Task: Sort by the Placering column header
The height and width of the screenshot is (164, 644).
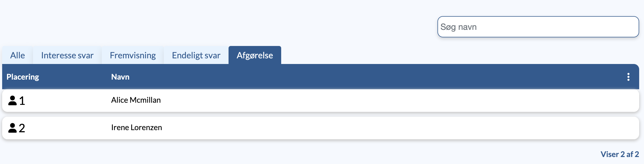Action: pos(23,77)
